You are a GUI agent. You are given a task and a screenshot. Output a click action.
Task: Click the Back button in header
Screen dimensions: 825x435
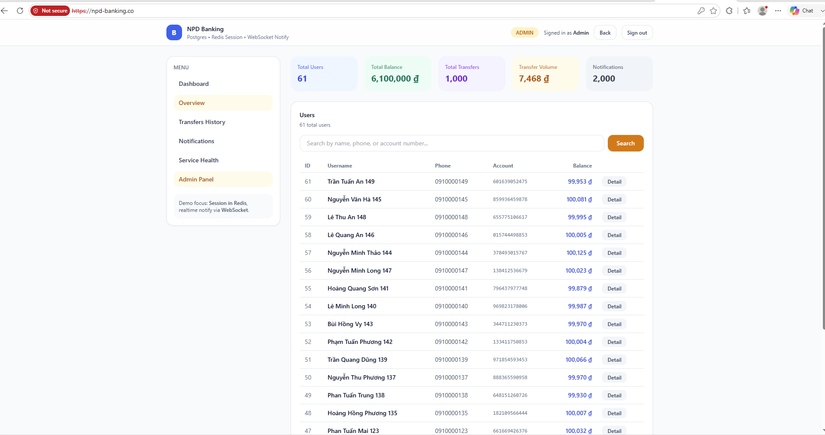(x=605, y=33)
